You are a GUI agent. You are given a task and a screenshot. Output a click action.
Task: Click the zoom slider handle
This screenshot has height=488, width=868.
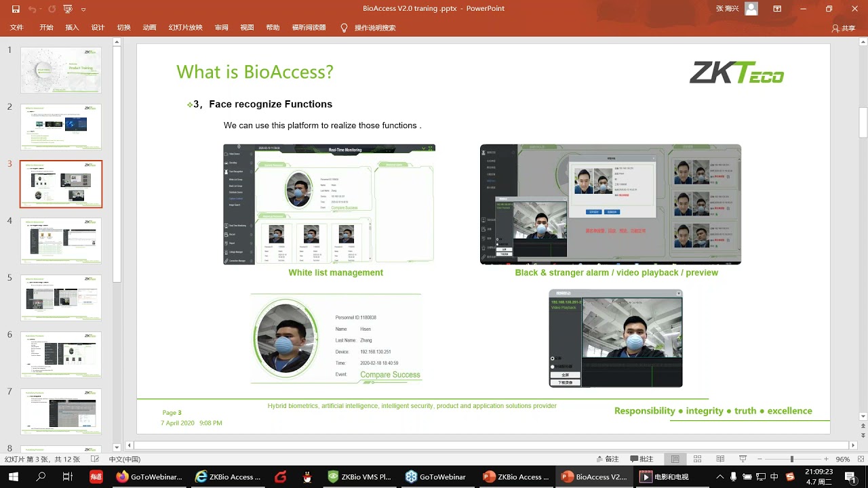792,459
